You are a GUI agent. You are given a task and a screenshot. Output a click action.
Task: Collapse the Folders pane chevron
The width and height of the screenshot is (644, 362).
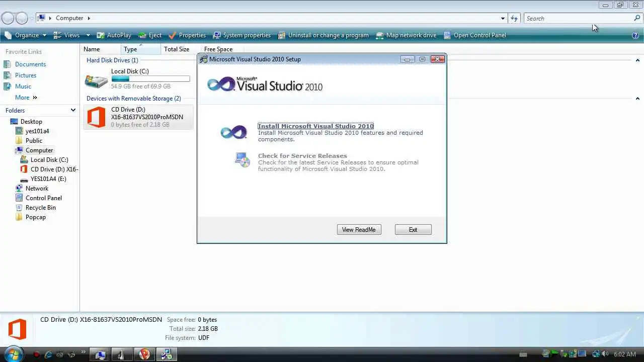73,110
